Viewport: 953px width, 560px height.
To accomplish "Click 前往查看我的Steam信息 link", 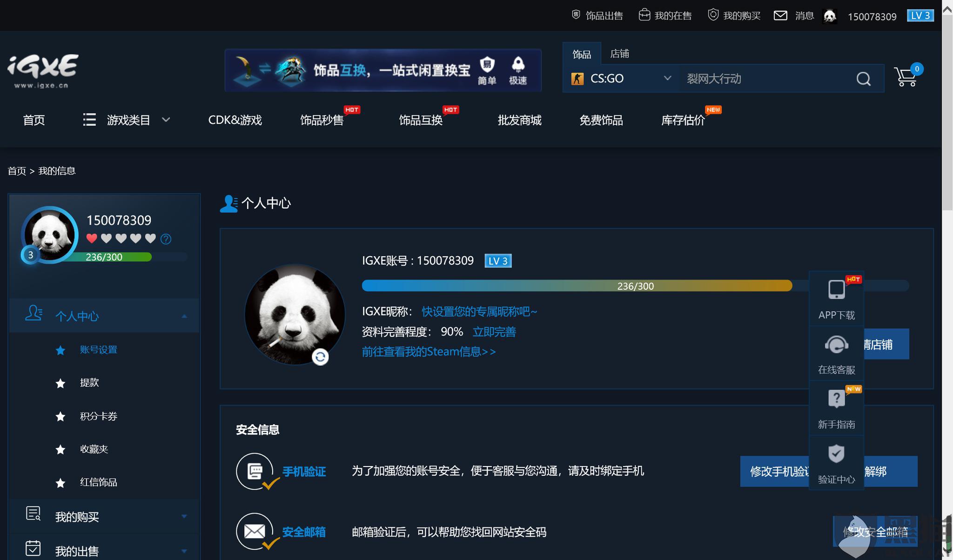I will pyautogui.click(x=429, y=351).
